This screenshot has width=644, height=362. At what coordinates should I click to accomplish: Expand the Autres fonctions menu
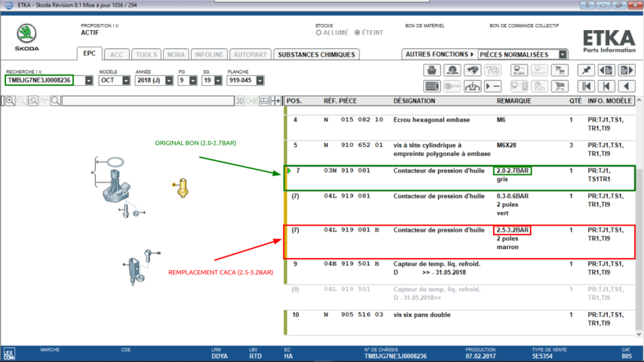pos(440,54)
